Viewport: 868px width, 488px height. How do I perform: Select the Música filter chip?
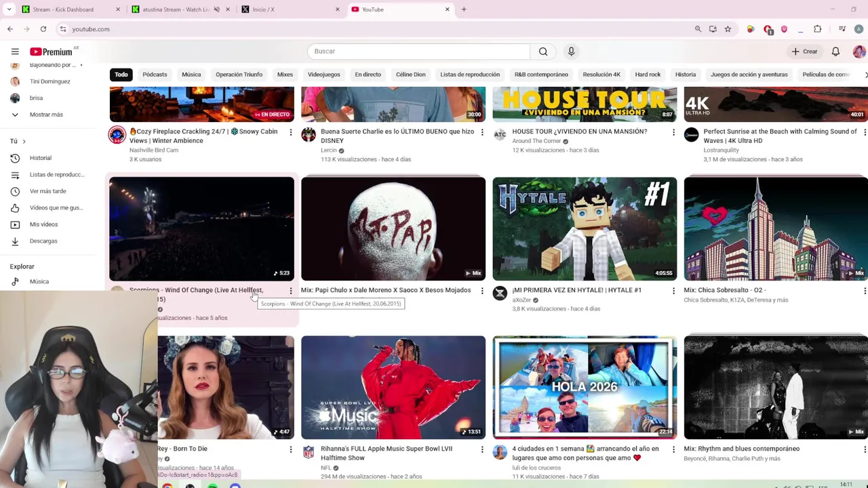(191, 75)
